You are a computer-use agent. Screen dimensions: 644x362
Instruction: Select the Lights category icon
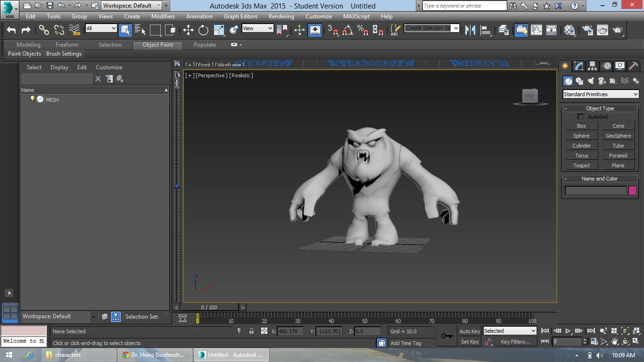pos(591,81)
